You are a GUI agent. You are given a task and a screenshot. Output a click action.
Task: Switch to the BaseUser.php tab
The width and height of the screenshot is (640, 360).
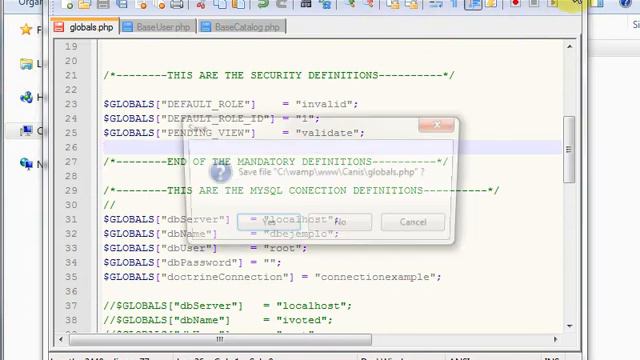pos(158,27)
